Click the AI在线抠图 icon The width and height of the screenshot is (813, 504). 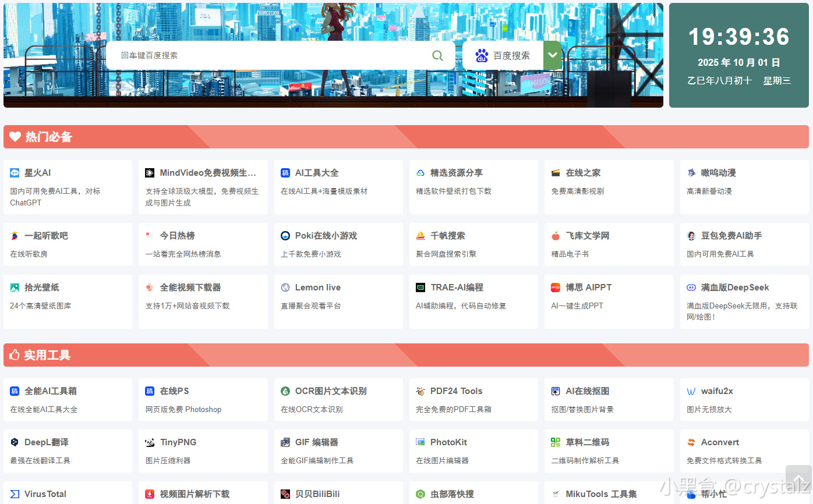coord(556,391)
